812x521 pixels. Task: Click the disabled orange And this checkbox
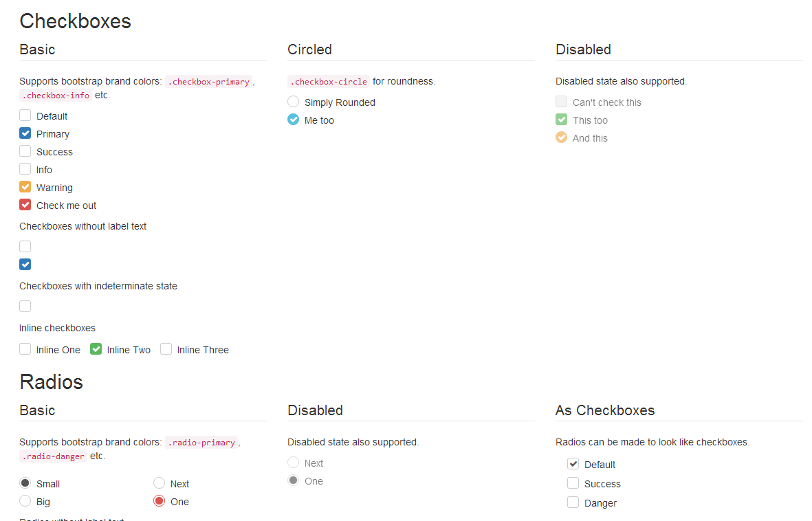(561, 137)
